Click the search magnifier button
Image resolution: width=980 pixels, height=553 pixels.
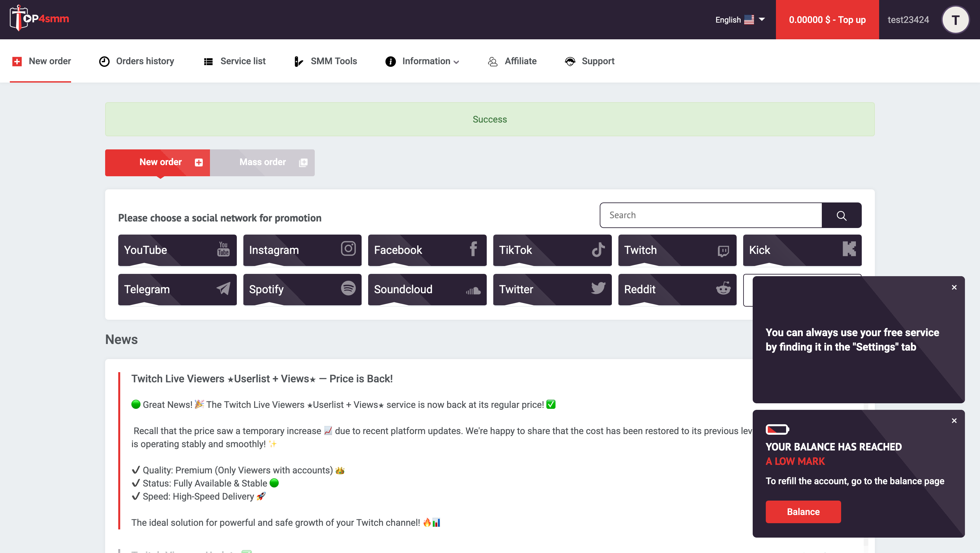tap(841, 216)
